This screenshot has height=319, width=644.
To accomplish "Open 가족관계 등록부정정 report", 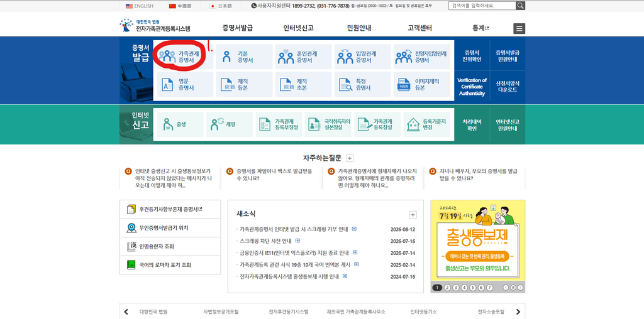I will pos(279,124).
